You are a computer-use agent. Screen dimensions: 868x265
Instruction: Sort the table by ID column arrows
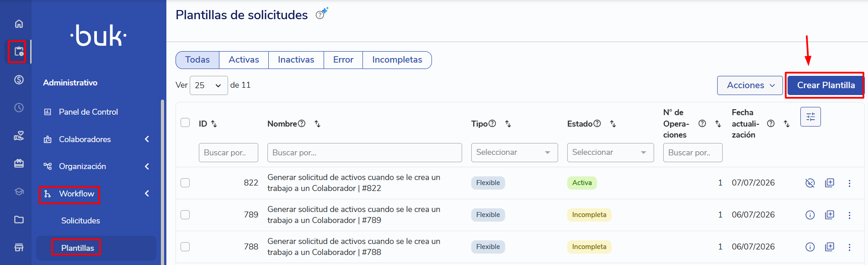click(214, 124)
